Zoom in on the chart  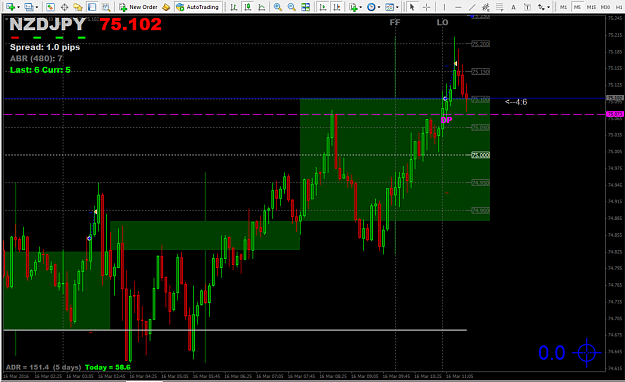(278, 7)
